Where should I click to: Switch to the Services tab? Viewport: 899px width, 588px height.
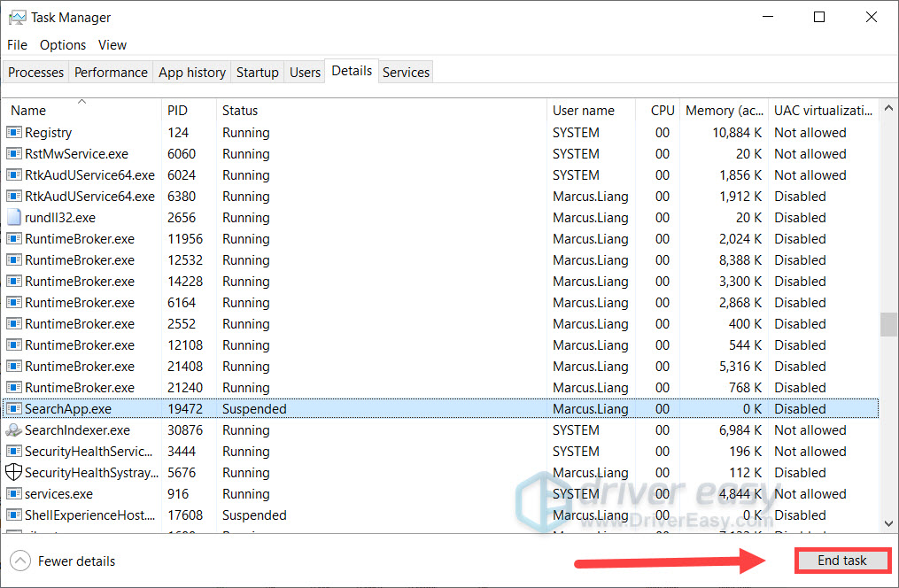[x=406, y=73]
